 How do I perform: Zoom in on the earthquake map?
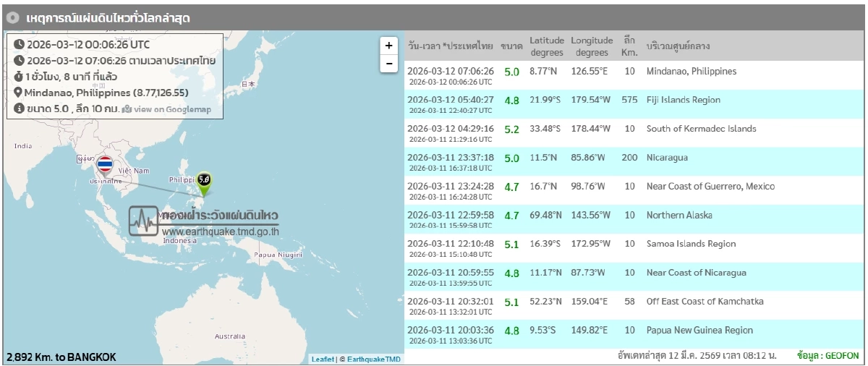click(388, 46)
